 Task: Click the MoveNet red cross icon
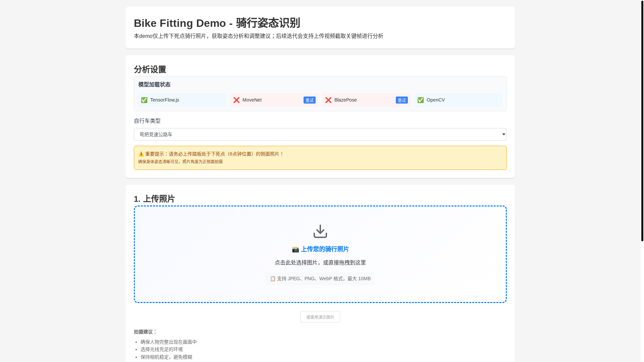(236, 100)
